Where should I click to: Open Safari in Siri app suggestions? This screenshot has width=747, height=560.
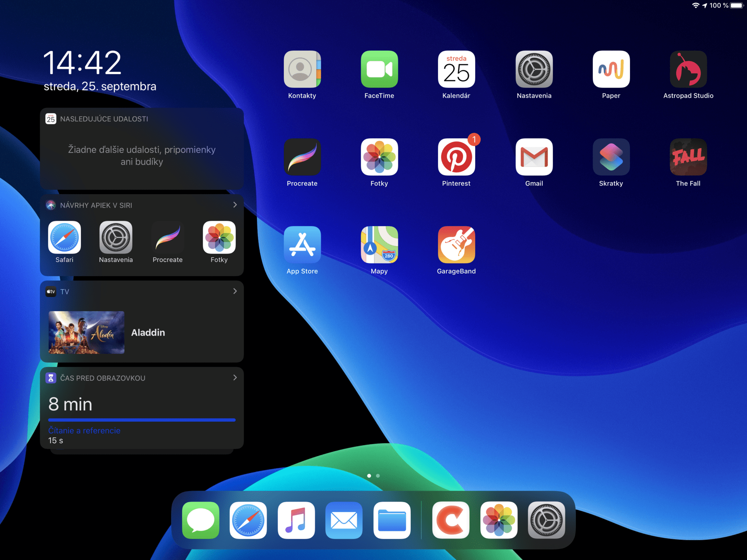pyautogui.click(x=65, y=237)
